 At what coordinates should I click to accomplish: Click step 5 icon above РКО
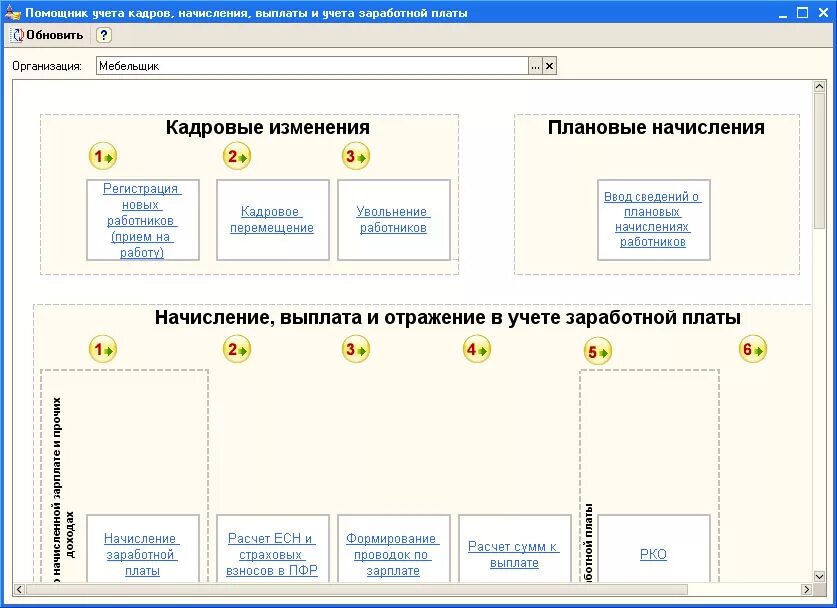click(x=595, y=351)
